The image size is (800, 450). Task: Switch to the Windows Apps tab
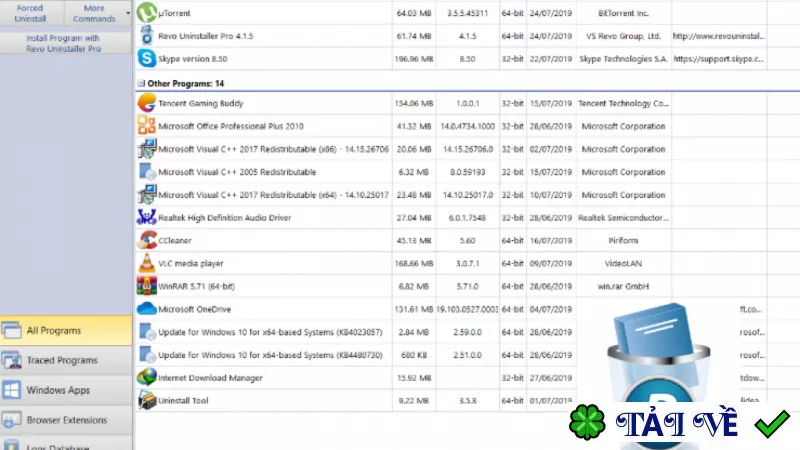[x=66, y=390]
